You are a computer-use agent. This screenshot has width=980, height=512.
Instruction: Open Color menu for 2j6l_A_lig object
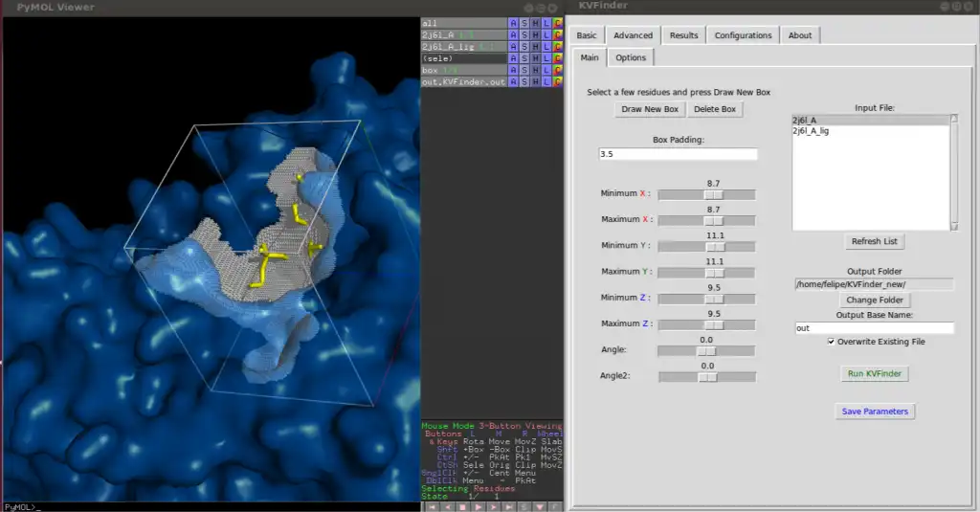[x=558, y=46]
